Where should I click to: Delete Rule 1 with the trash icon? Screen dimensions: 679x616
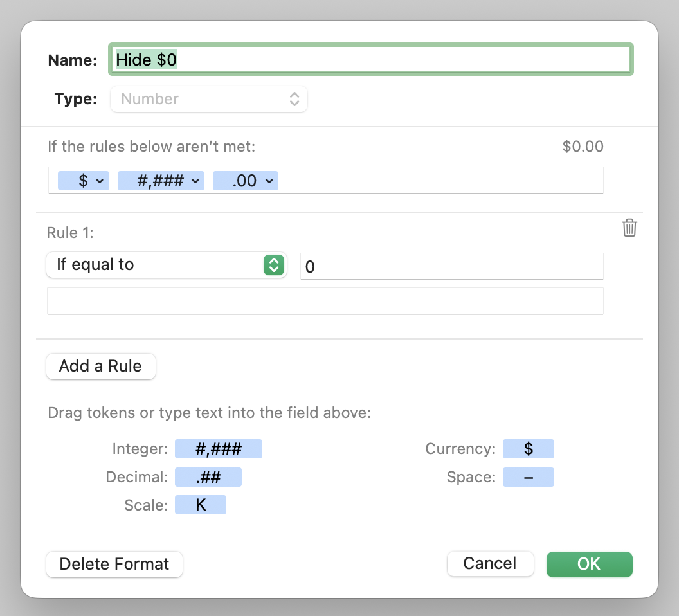[x=629, y=228]
